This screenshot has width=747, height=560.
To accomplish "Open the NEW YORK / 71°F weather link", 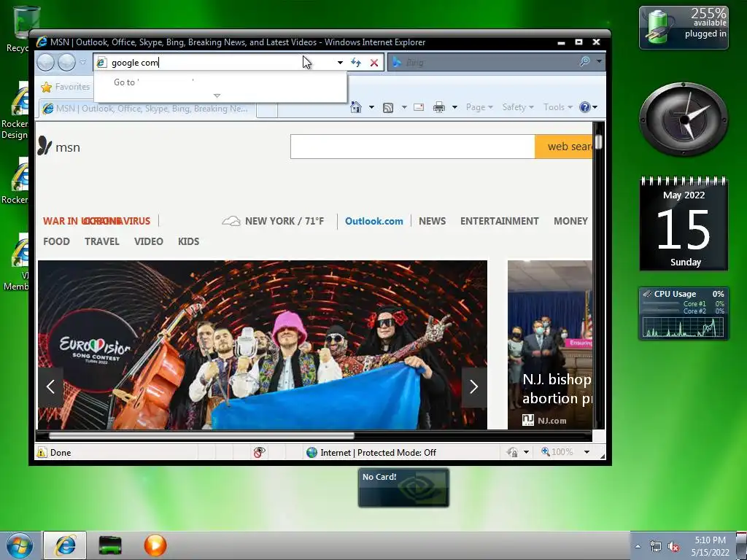I will (273, 221).
